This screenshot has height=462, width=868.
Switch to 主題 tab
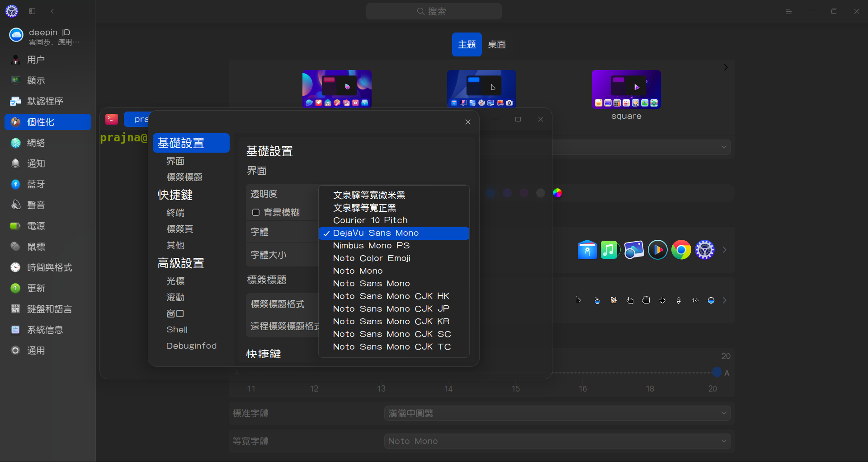(x=467, y=44)
